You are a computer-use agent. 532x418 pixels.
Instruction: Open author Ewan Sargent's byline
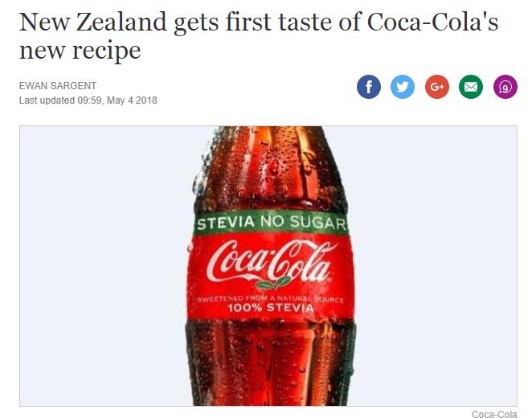[58, 86]
